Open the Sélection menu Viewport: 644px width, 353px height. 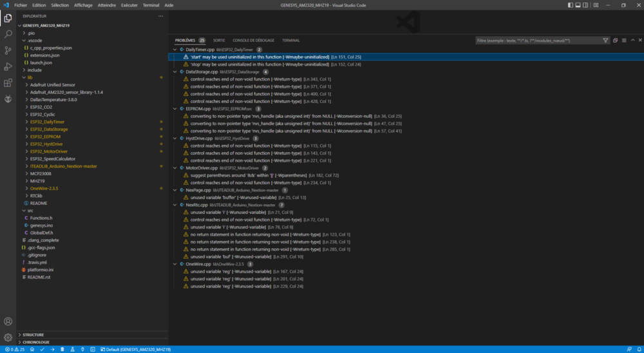pos(60,5)
